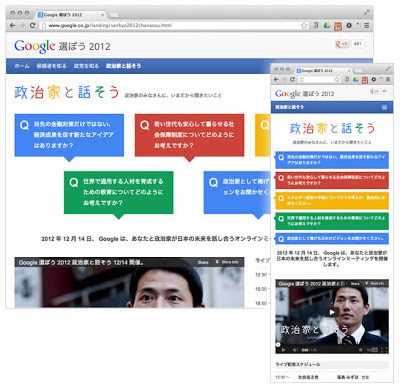This screenshot has width=400, height=391.
Task: Open red calendar extension in small window
Action: pyautogui.click(x=365, y=80)
